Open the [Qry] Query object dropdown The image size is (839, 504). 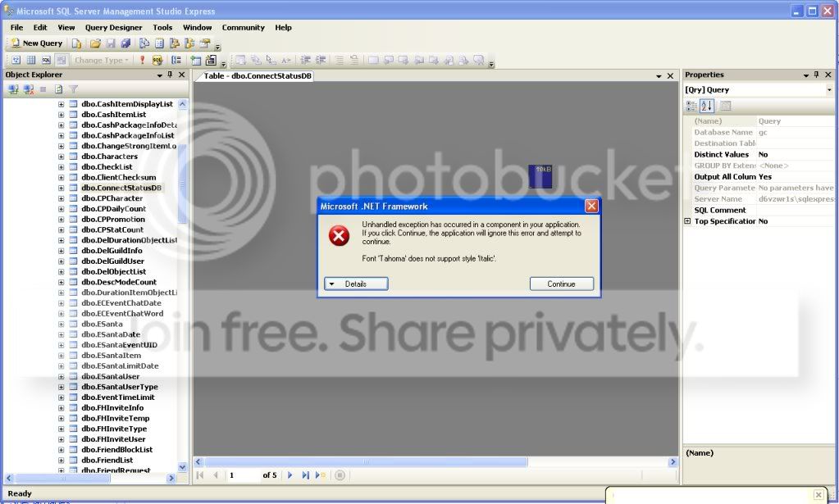[829, 89]
